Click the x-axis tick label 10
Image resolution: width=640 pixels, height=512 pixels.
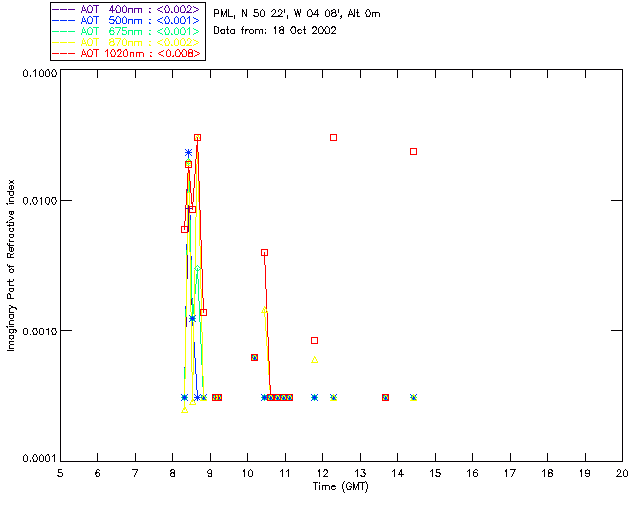[247, 473]
